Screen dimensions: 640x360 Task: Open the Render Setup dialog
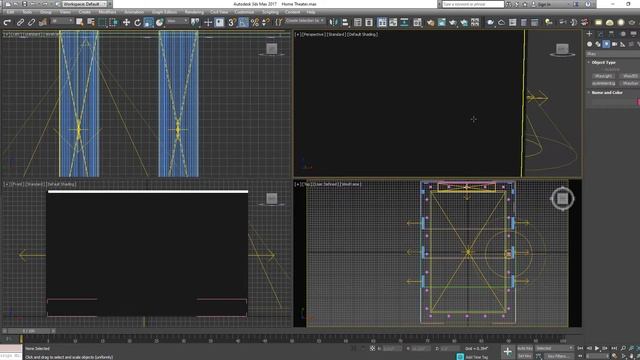coord(430,22)
